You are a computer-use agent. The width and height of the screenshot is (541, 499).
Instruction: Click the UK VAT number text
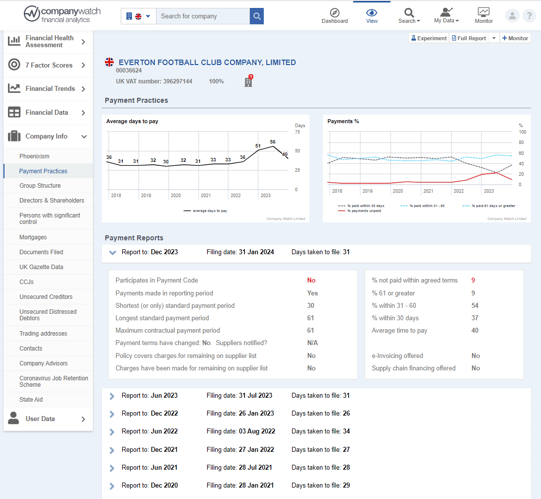coord(154,81)
